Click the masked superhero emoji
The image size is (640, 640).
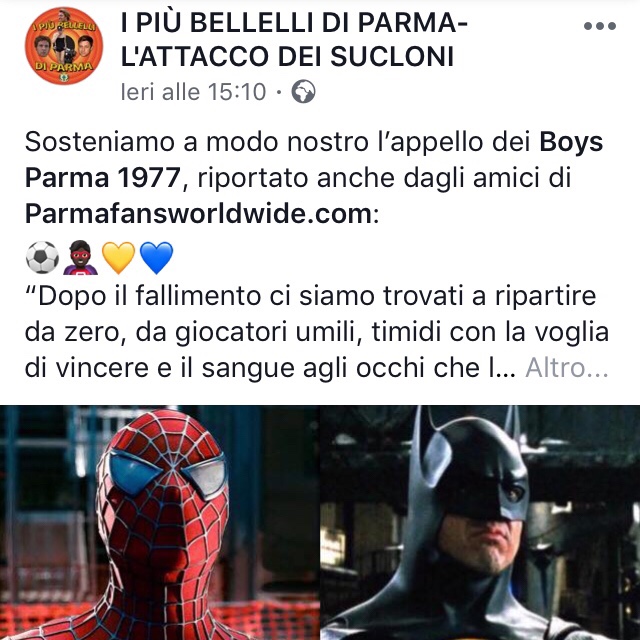pyautogui.click(x=80, y=258)
